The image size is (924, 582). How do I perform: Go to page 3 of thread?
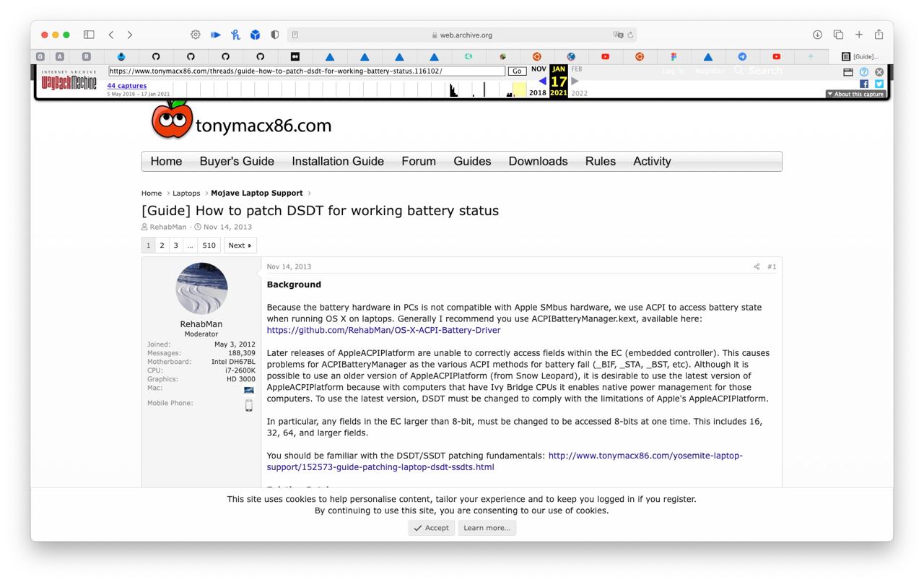[175, 246]
